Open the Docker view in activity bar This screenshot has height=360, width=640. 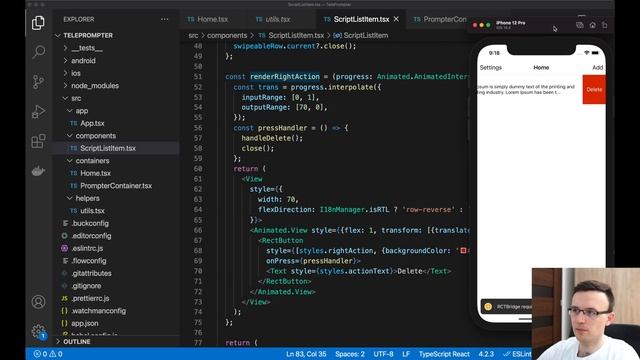pos(38,171)
